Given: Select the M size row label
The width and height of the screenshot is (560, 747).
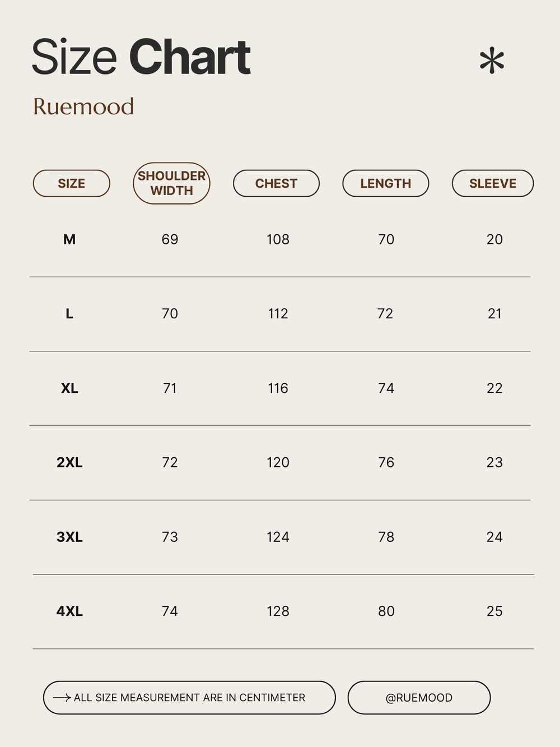Looking at the screenshot, I should (69, 239).
